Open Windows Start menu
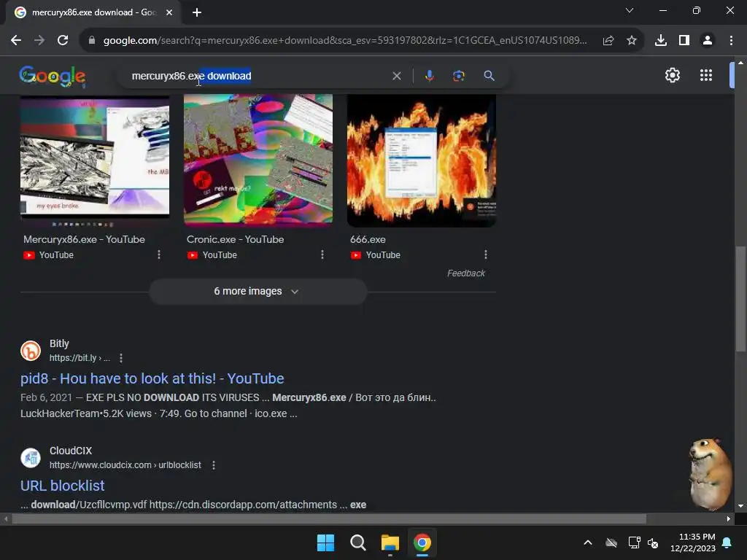 tap(326, 542)
